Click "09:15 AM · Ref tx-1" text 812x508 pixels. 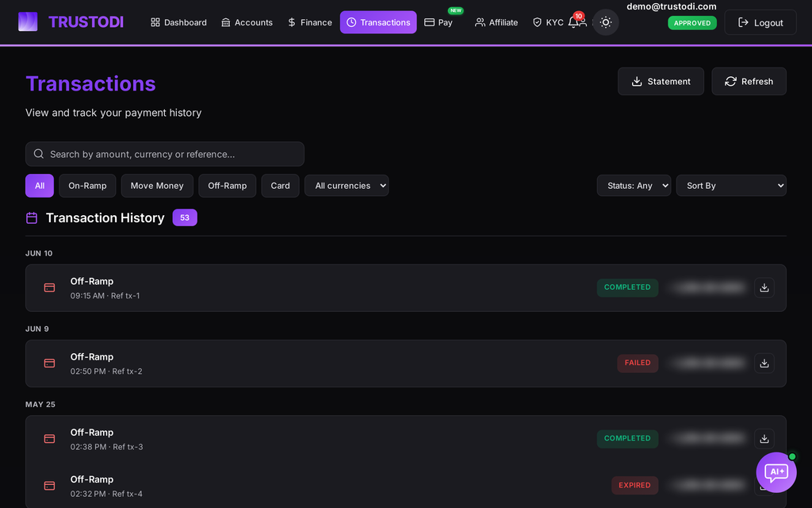(105, 296)
